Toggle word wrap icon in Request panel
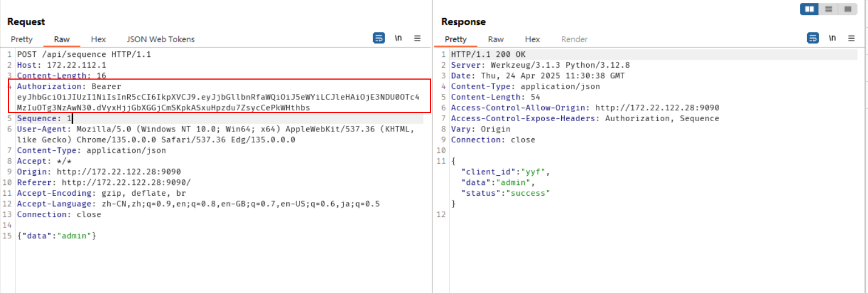Viewport: 868px width, 293px height. 379,38
